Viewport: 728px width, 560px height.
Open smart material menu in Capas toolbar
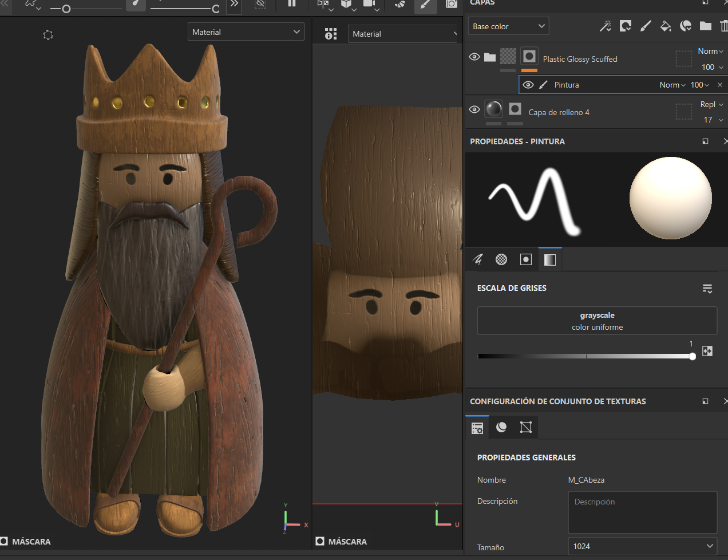click(685, 26)
